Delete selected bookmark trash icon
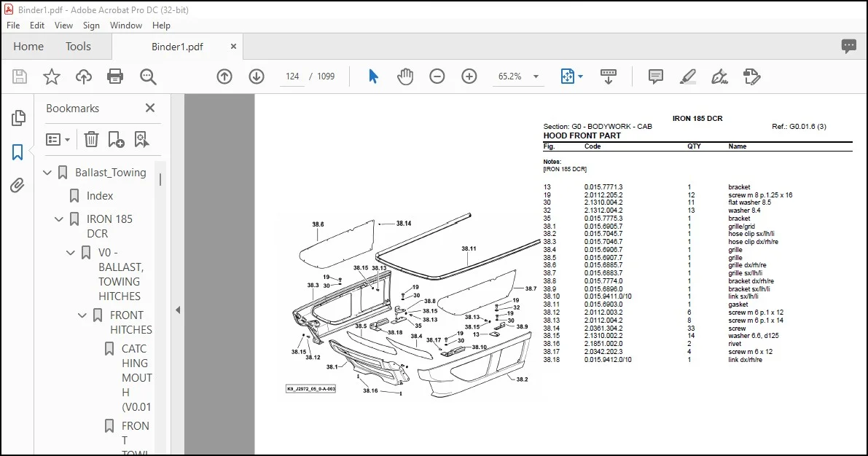The width and height of the screenshot is (868, 456). 91,139
